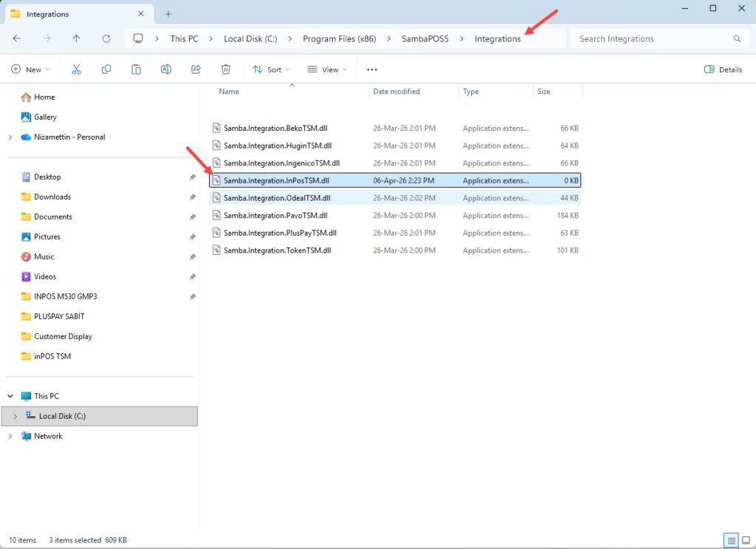Switch to large thumbnails view icon
Image resolution: width=756 pixels, height=549 pixels.
pyautogui.click(x=744, y=540)
